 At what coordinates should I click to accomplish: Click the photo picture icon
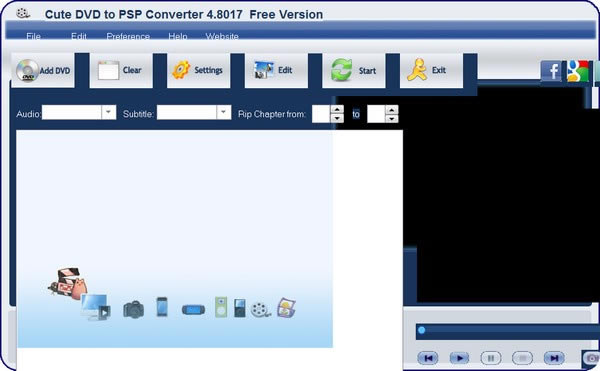(286, 308)
